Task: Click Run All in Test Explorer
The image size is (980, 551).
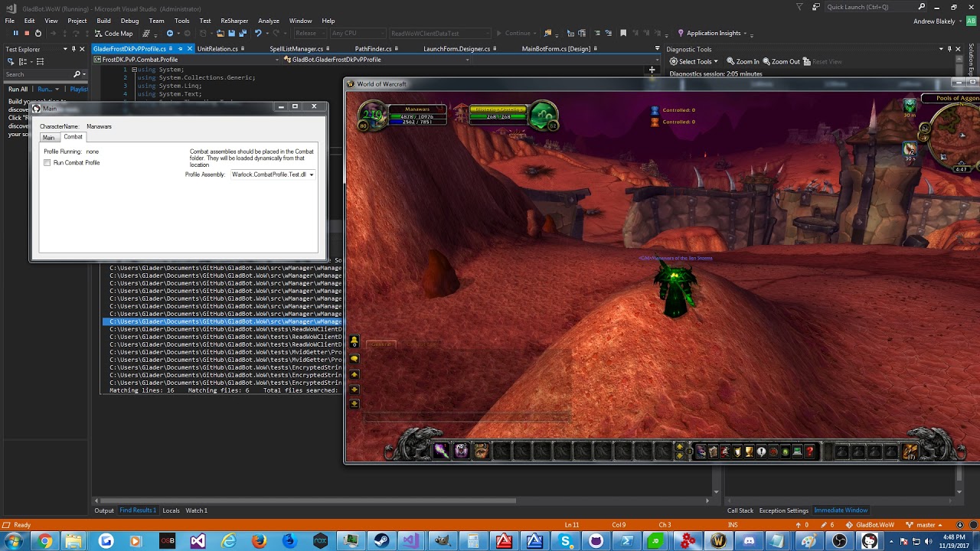Action: click(x=18, y=90)
